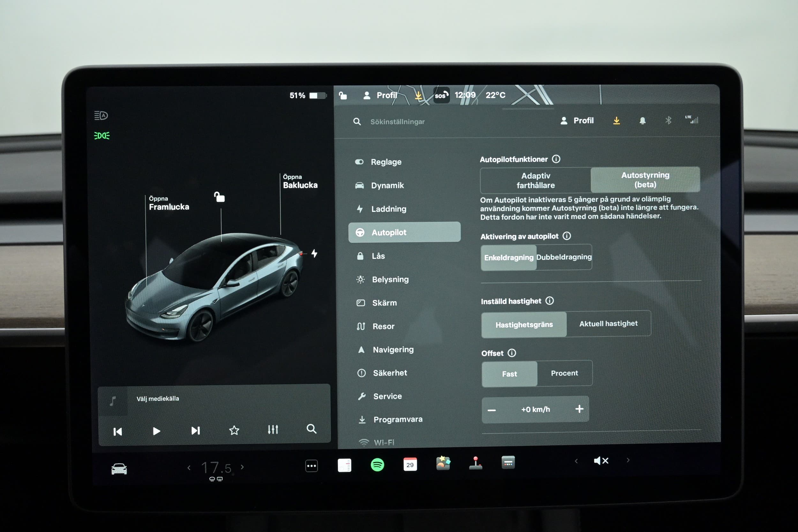Screen dimensions: 798x532
Task: Show info for Aktivering av autopilot
Action: [x=567, y=236]
